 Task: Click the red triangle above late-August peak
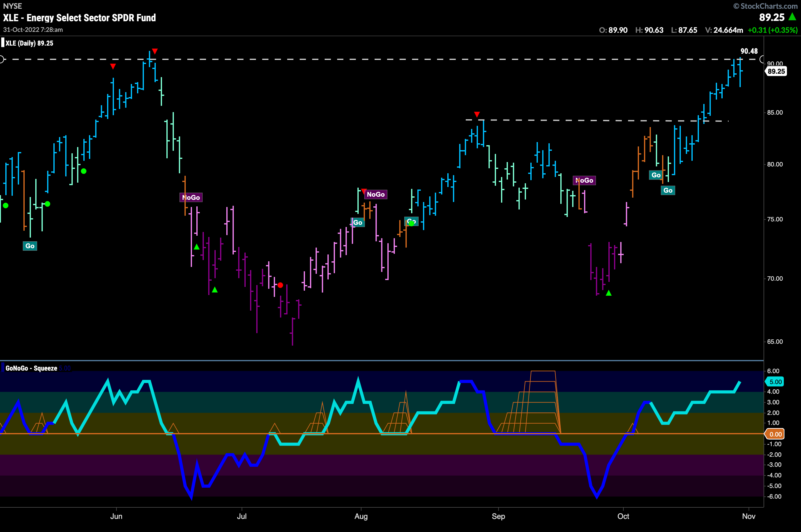(477, 114)
